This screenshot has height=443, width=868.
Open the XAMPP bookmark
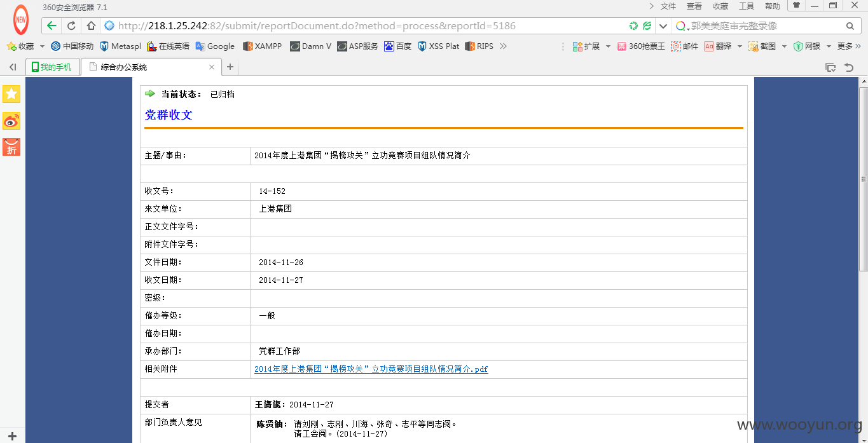pos(262,46)
